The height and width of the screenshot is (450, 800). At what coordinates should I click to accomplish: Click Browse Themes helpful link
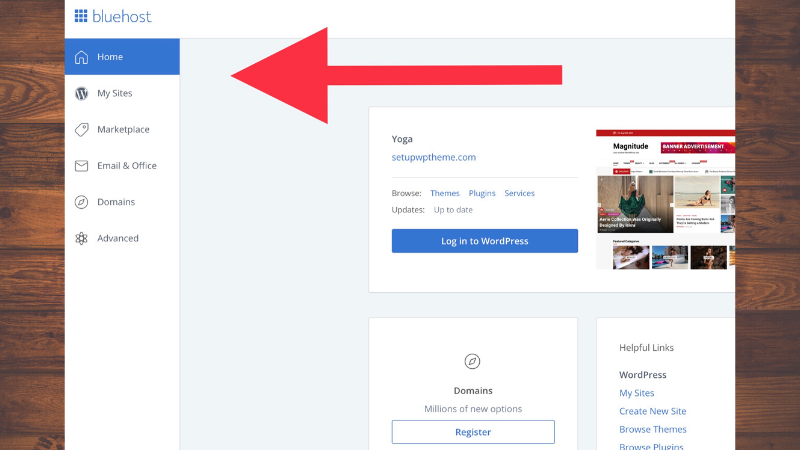[653, 430]
